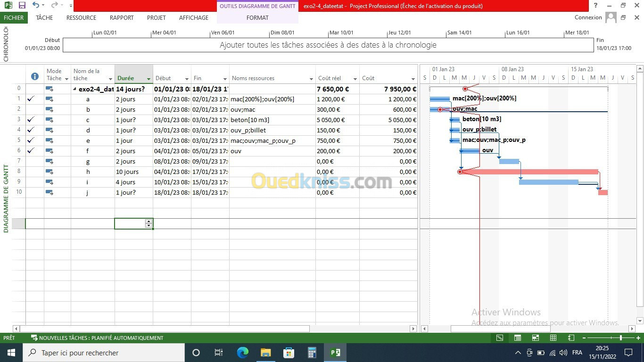Click task mode icon for task h
Screen dimensions: 644x362
coord(50,172)
